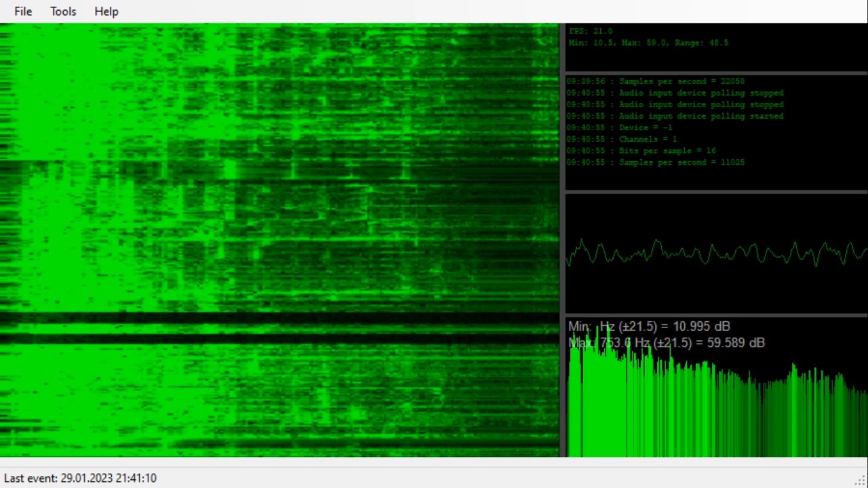Click the window resize grip in status bar
This screenshot has height=488, width=868.
(x=861, y=481)
